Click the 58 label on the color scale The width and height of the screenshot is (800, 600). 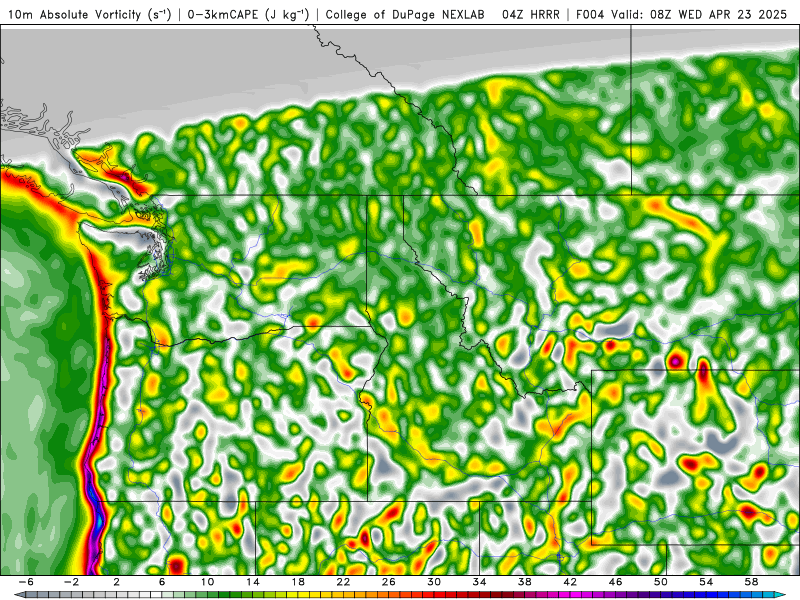point(751,582)
